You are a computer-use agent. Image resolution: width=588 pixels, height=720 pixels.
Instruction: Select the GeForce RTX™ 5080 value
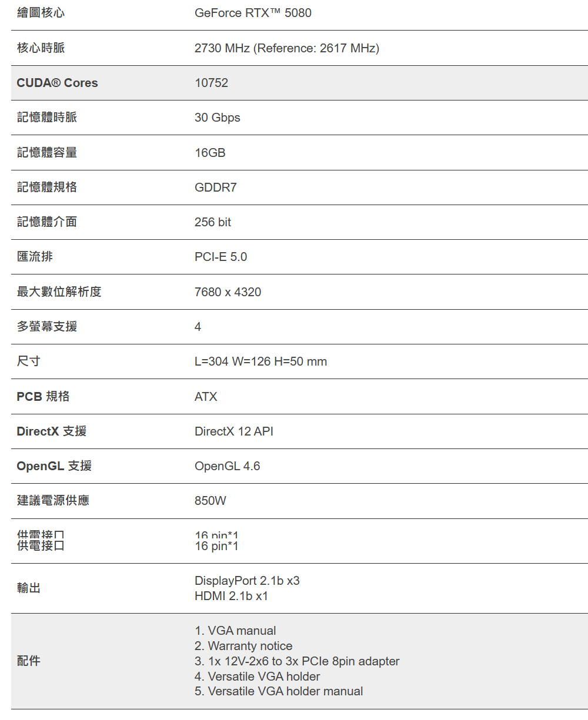point(253,13)
